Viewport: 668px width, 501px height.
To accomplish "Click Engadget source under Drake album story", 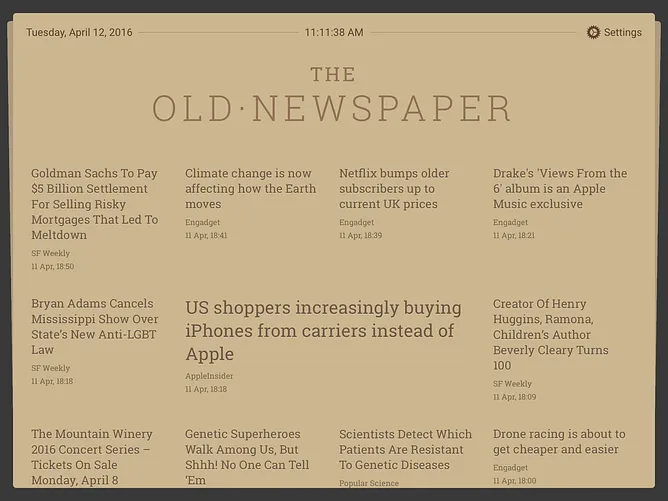I will (x=510, y=222).
